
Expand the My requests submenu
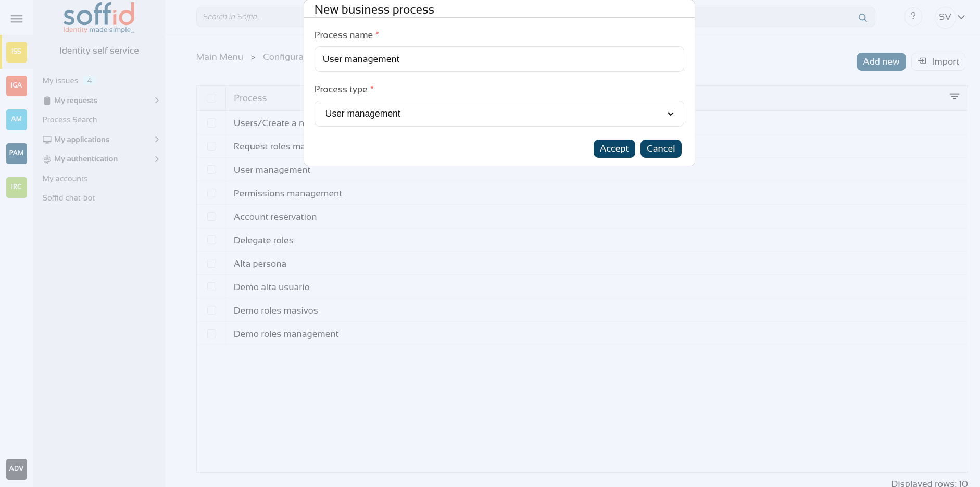pos(156,101)
